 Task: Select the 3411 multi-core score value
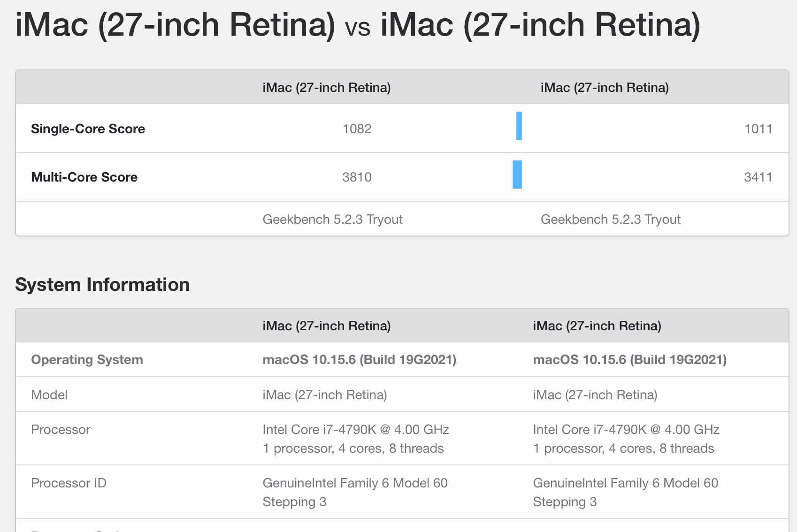758,177
